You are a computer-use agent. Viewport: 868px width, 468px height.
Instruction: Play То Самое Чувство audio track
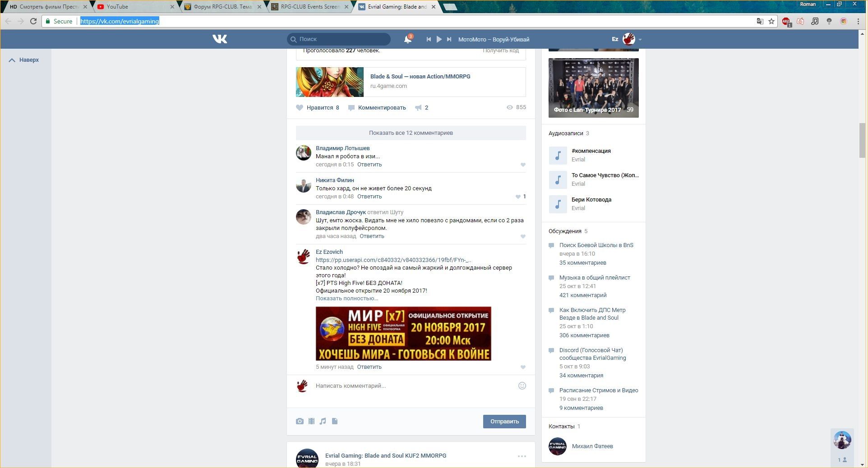click(558, 180)
